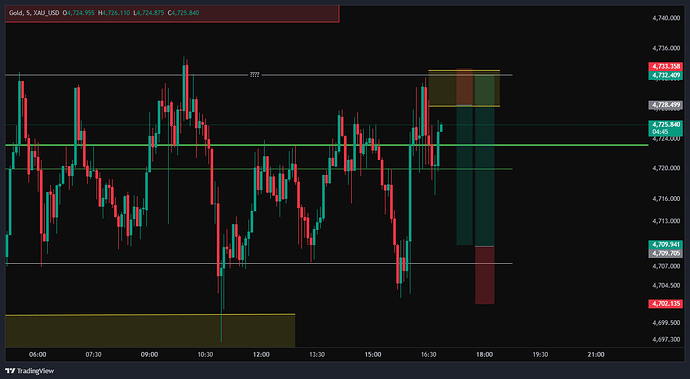The height and width of the screenshot is (379, 690).
Task: Click the 4,716.000 price scale label
Action: pyautogui.click(x=666, y=199)
